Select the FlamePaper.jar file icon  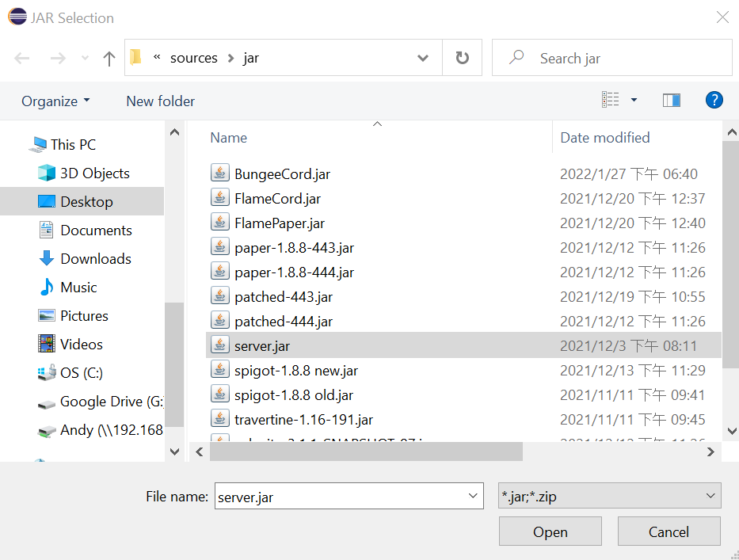click(219, 222)
